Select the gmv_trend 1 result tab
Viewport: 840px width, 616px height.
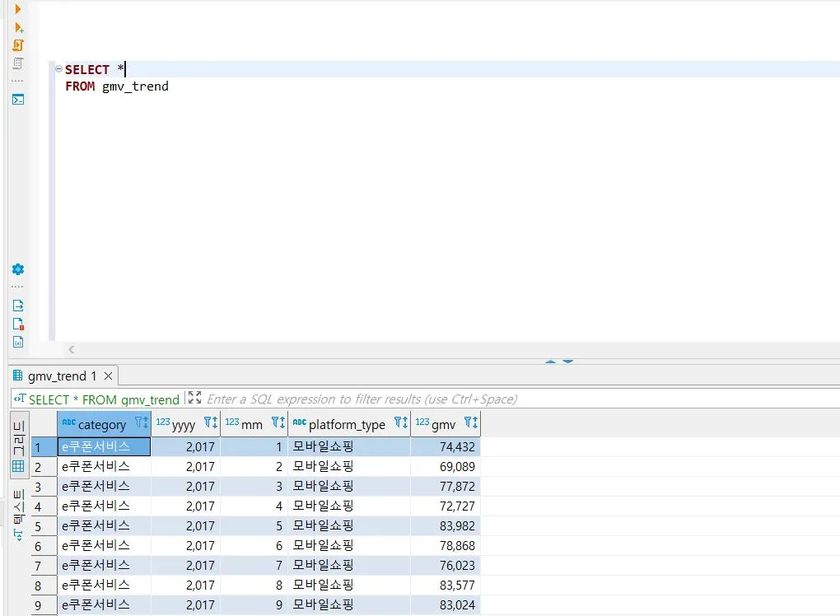[62, 376]
